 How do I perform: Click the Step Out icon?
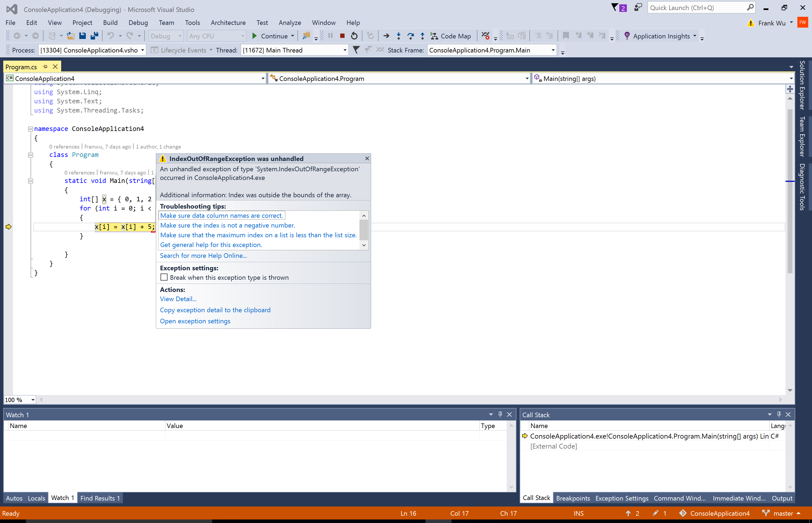pyautogui.click(x=422, y=36)
